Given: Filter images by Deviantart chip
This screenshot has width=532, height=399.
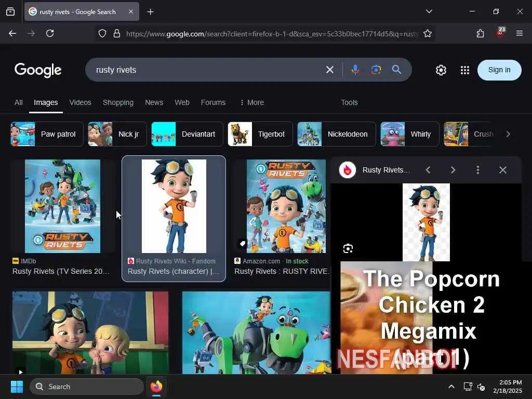Looking at the screenshot, I should coord(187,134).
